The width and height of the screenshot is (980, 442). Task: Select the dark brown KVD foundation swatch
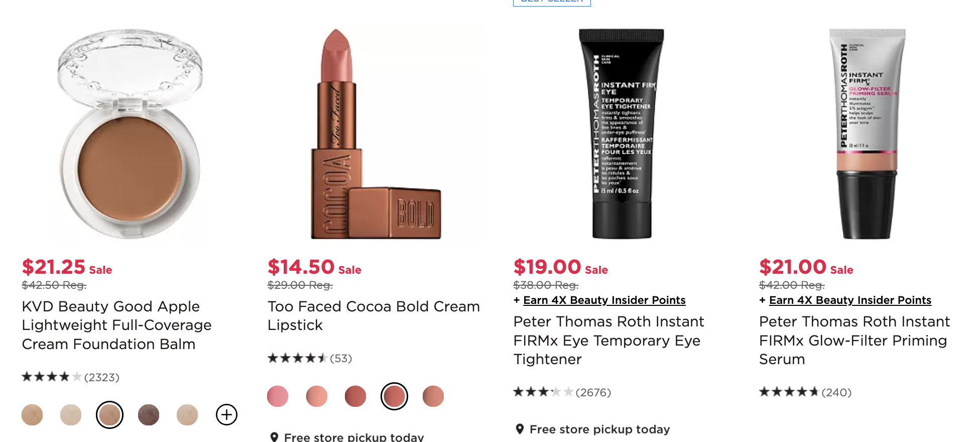pos(149,415)
